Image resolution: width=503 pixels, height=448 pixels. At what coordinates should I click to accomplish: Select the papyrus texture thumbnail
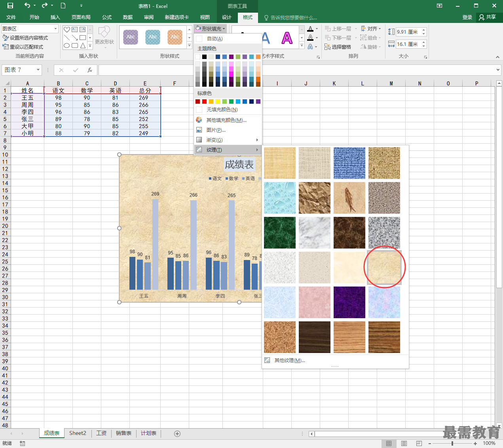pos(280,163)
